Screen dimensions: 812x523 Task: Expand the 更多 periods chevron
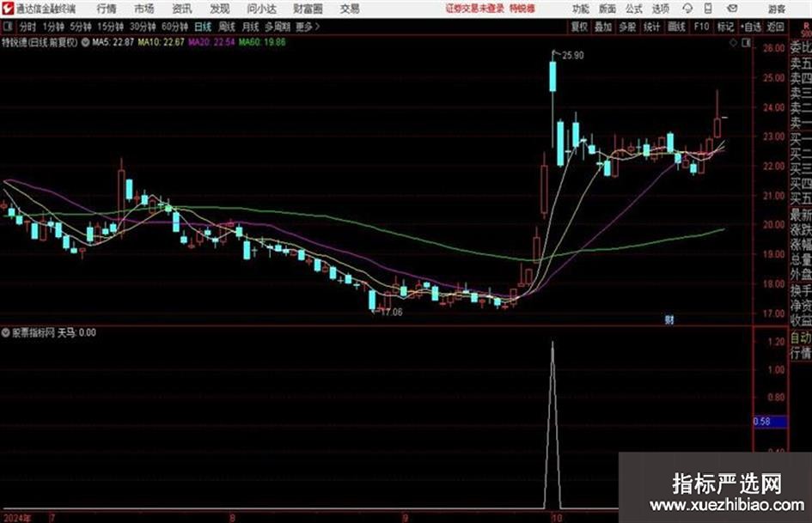click(x=308, y=27)
